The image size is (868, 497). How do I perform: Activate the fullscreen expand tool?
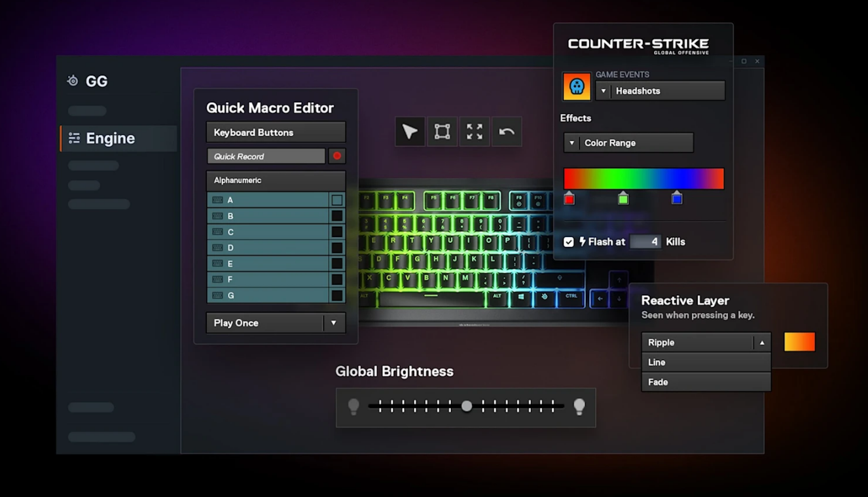475,132
